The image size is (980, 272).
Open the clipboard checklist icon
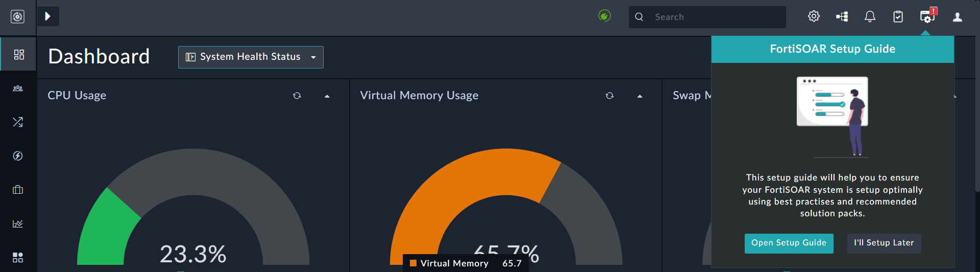[x=898, y=17]
